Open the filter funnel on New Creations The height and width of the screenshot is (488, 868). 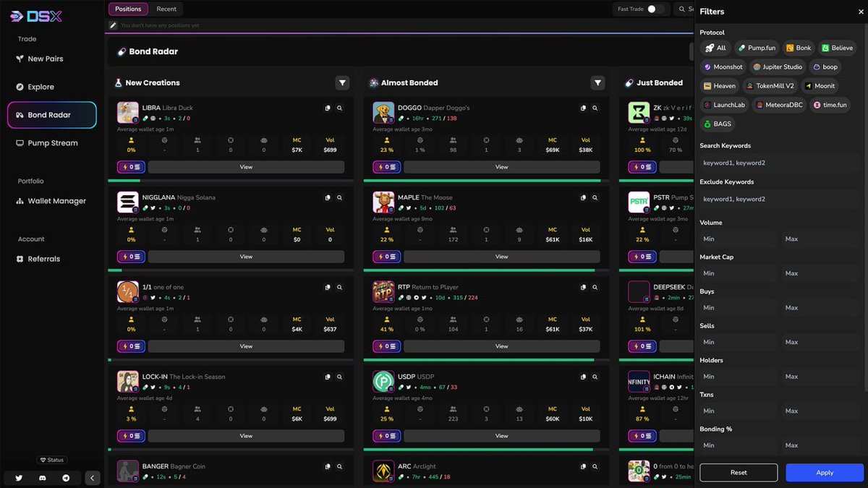pos(342,82)
